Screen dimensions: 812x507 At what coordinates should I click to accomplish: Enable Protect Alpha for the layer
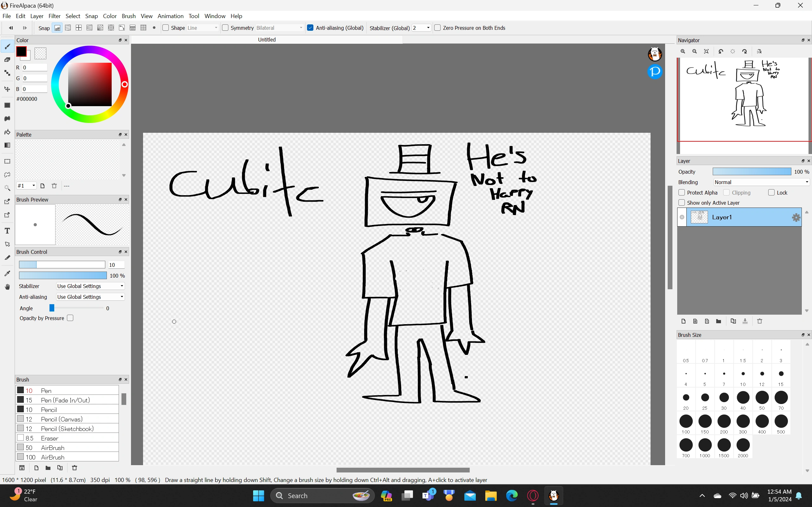pos(682,192)
